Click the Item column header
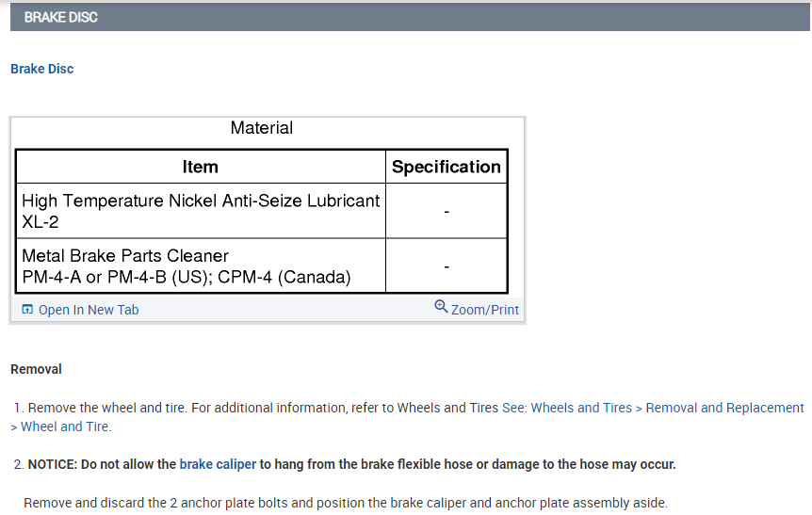 click(x=200, y=167)
